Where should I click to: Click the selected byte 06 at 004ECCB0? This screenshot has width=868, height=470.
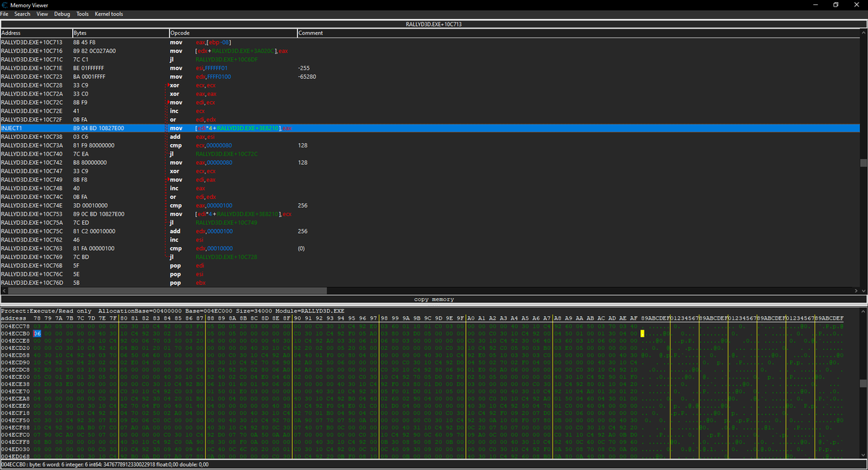pos(37,333)
